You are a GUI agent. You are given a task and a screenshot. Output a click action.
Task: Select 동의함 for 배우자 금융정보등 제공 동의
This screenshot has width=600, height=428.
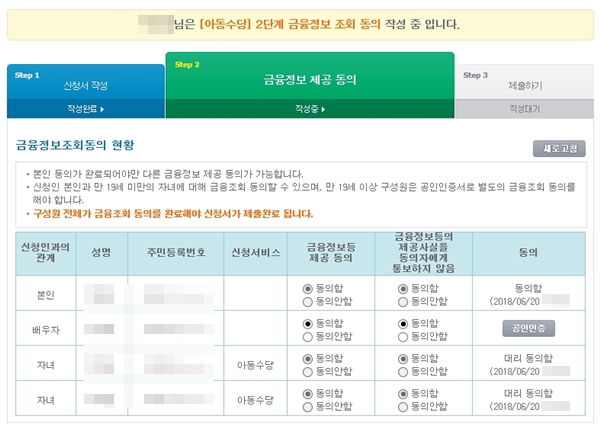tap(307, 323)
